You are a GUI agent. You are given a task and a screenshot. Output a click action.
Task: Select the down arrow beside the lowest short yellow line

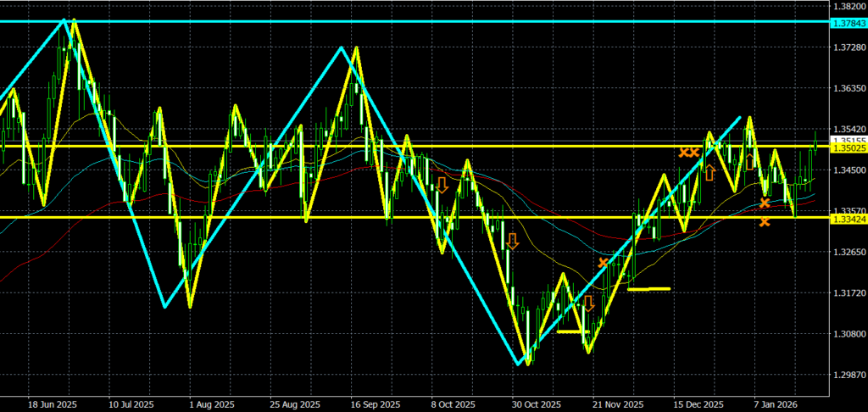coord(587,303)
